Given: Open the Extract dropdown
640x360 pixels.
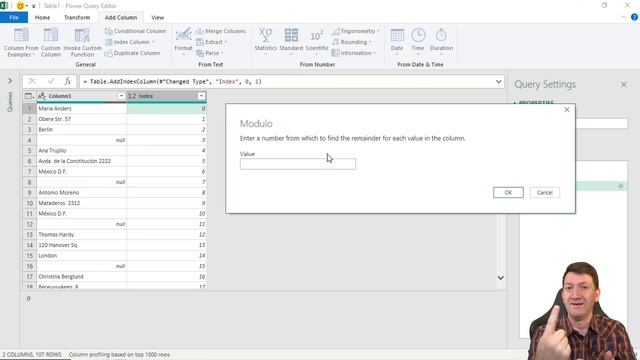Looking at the screenshot, I should coord(211,42).
